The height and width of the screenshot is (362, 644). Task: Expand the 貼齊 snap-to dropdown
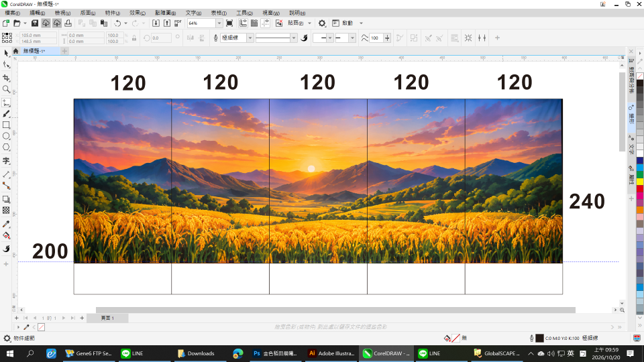[310, 23]
